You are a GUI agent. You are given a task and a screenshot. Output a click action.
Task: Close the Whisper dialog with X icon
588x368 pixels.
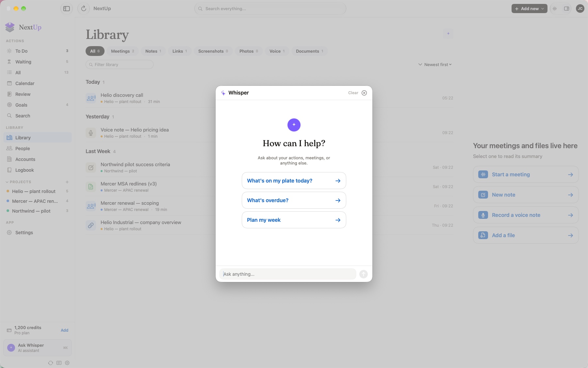point(364,93)
